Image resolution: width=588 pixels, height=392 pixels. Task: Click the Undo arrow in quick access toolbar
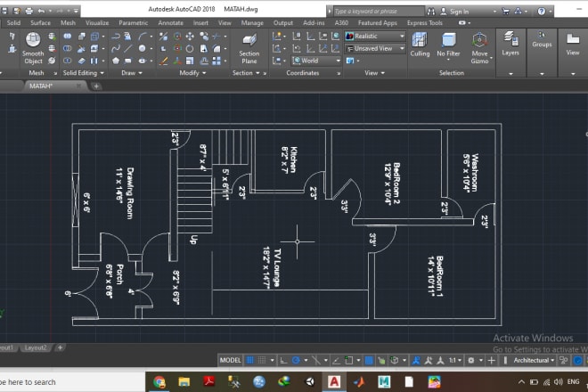point(41,11)
